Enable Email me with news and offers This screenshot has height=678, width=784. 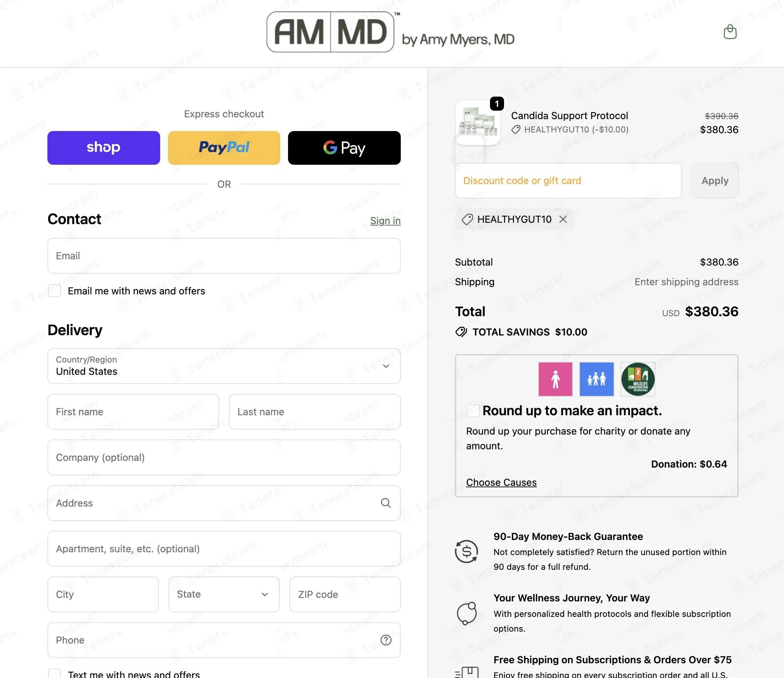pyautogui.click(x=54, y=291)
